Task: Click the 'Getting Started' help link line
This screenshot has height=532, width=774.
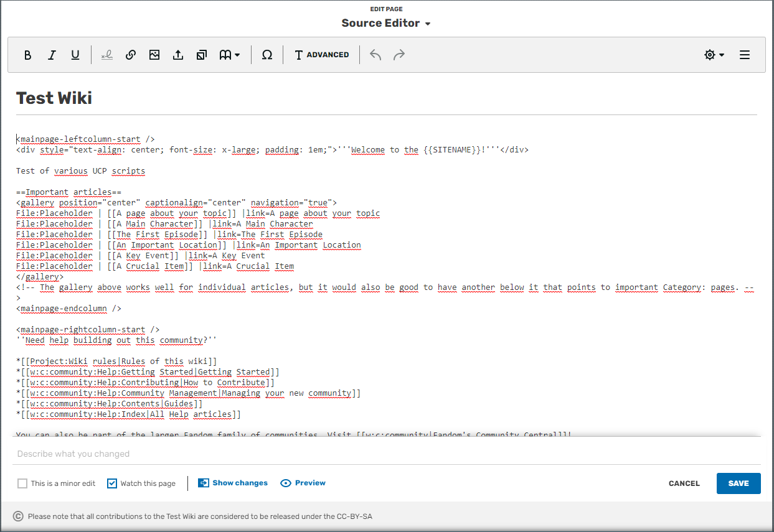Action: tap(148, 372)
